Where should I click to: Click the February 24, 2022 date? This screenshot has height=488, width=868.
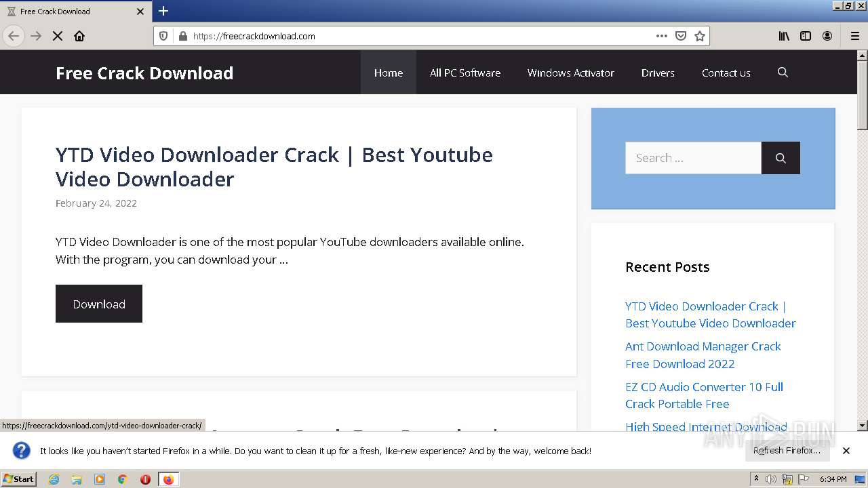tap(96, 203)
